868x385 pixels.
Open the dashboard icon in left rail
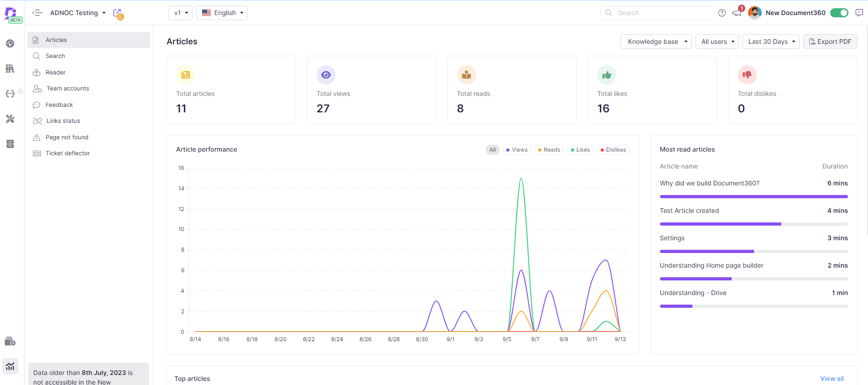click(x=10, y=43)
